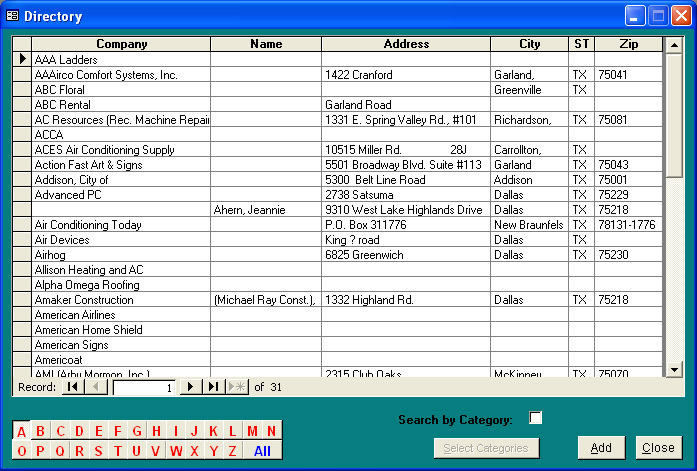This screenshot has width=697, height=471.
Task: Filter directory by letter B tab
Action: pos(41,431)
